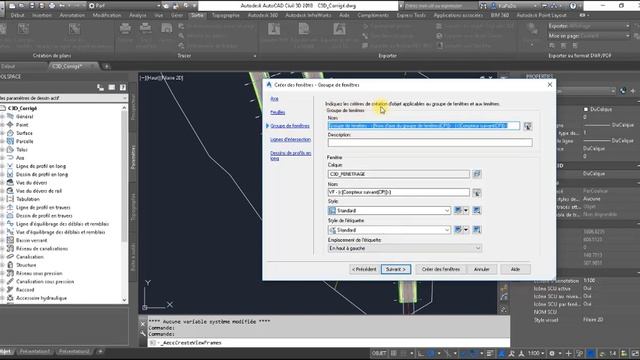The height and width of the screenshot is (360, 640).
Task: Toggle ortho mode icon in status bar
Action: click(420, 353)
